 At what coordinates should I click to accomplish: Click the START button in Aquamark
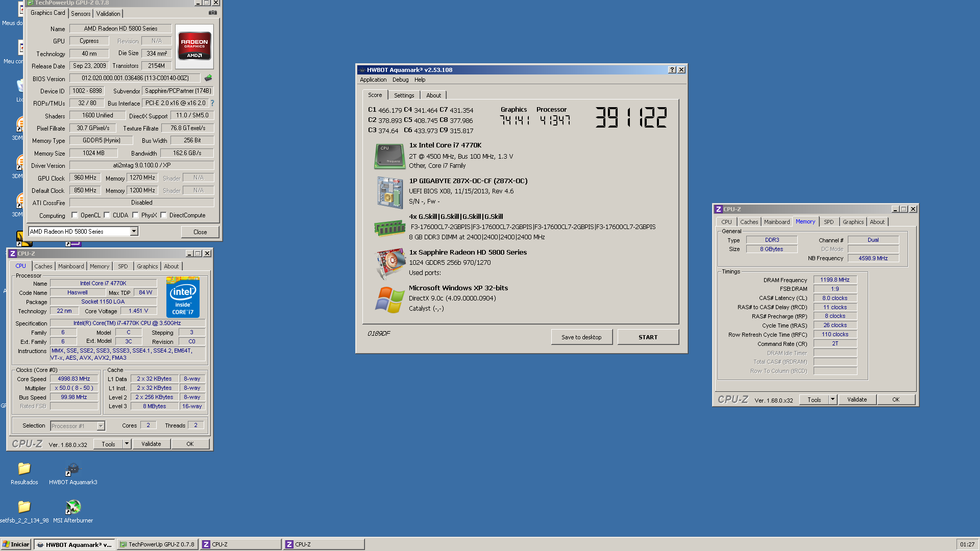tap(648, 337)
